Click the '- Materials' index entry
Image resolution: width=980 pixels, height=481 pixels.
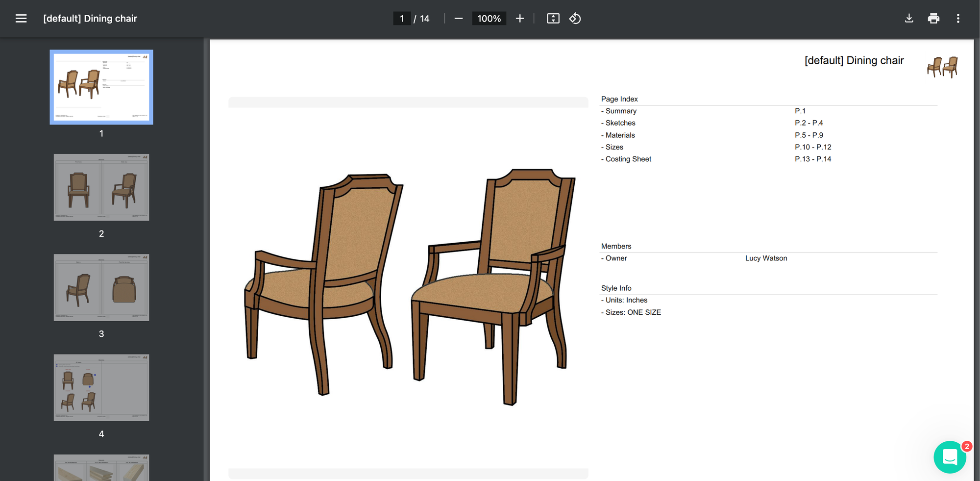click(x=618, y=135)
